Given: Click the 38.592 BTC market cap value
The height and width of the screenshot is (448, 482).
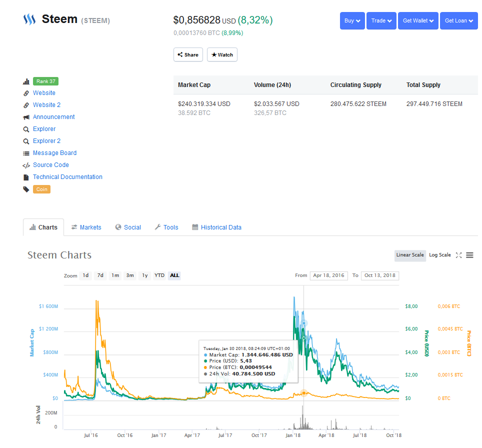Looking at the screenshot, I should click(x=194, y=113).
